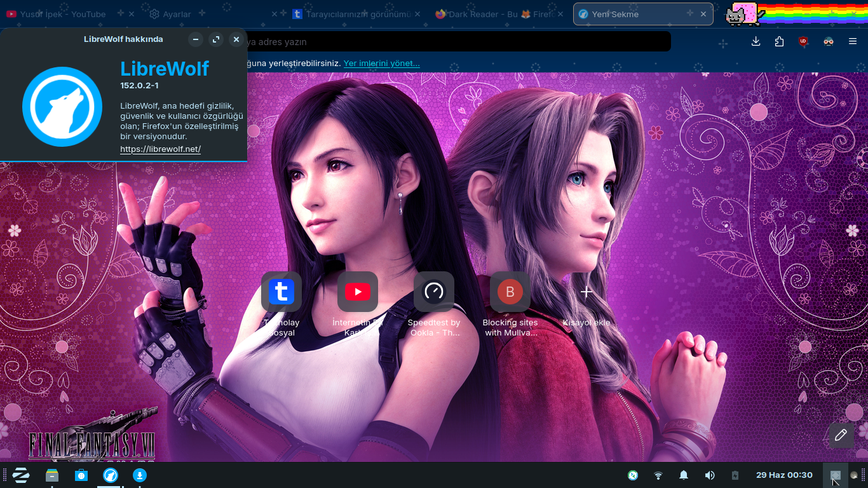Close the Ayarlar tab
This screenshot has width=868, height=488.
point(275,14)
